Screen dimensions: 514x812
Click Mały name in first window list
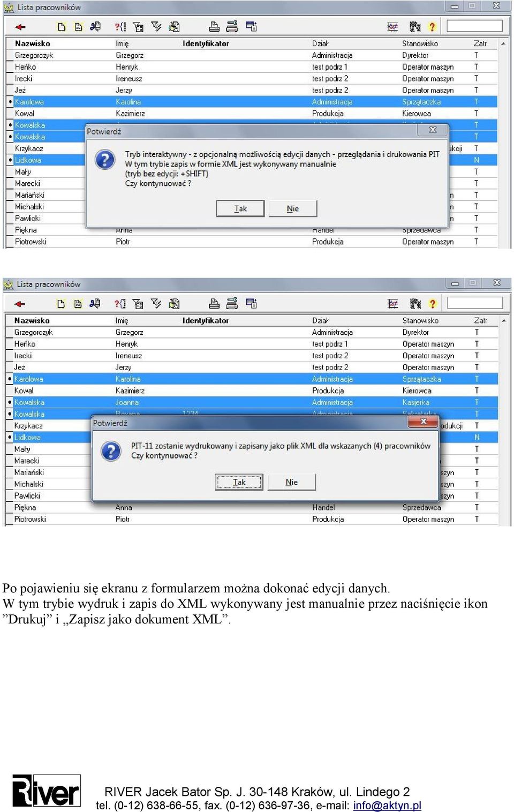pyautogui.click(x=23, y=172)
